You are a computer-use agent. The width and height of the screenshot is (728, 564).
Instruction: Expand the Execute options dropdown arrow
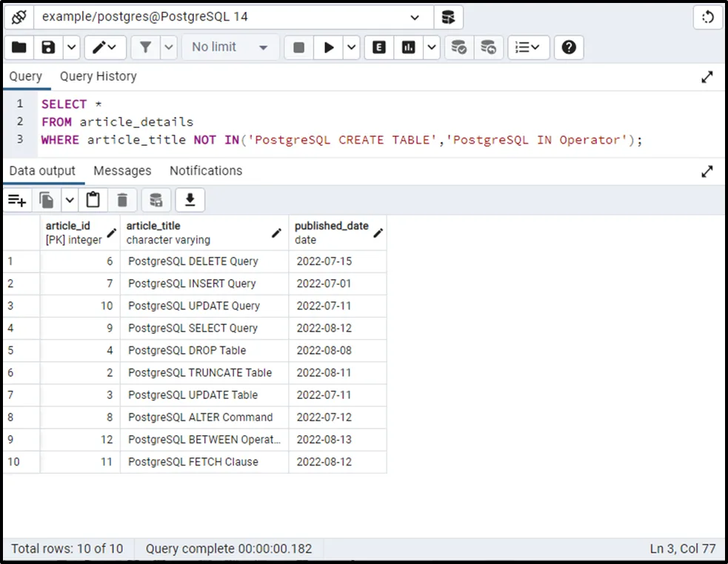(x=351, y=47)
